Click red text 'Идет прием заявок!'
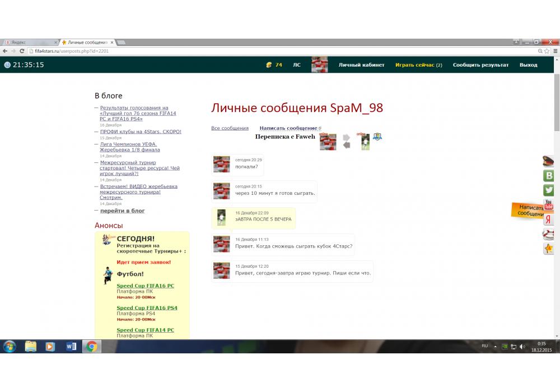Image resolution: width=560 pixels, height=392 pixels. click(143, 262)
